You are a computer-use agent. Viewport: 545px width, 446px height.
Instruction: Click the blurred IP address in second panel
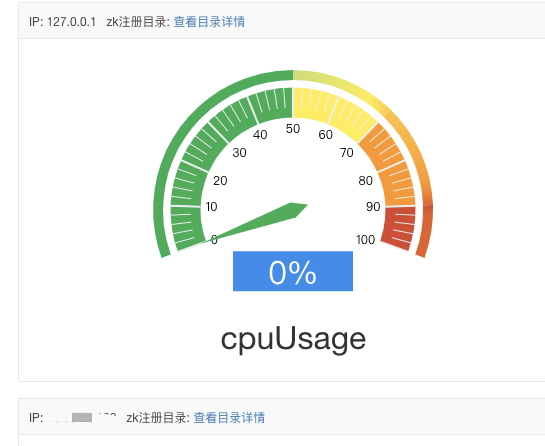(82, 417)
